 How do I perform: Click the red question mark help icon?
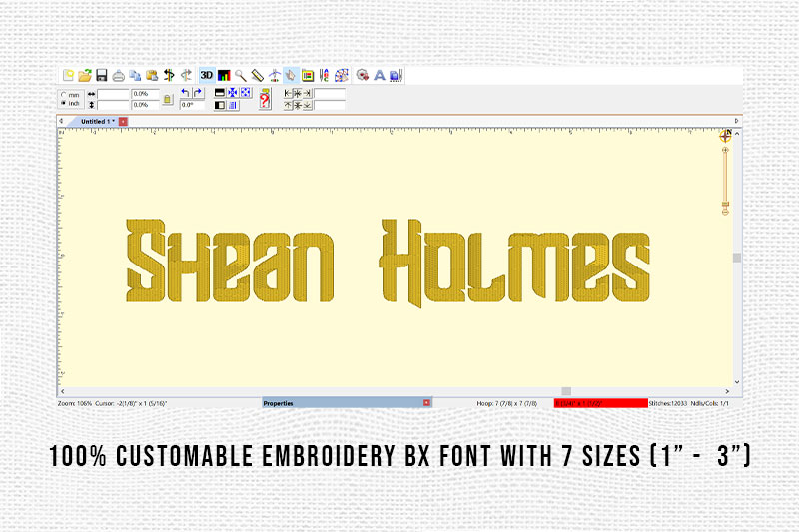tap(265, 99)
